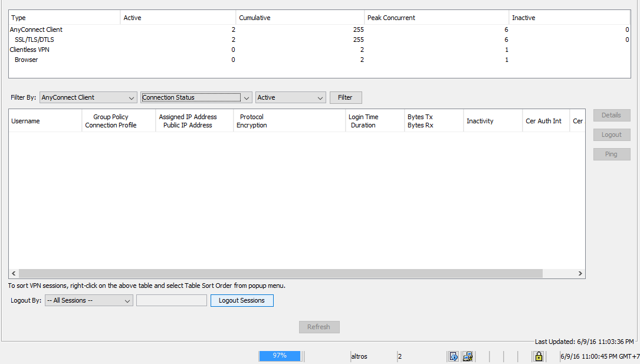Click the device information status bar icon

point(454,356)
